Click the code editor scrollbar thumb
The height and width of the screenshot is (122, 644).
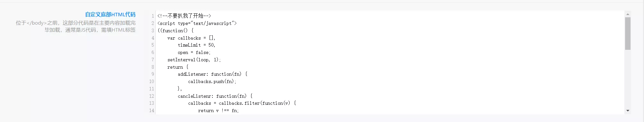(x=628, y=34)
